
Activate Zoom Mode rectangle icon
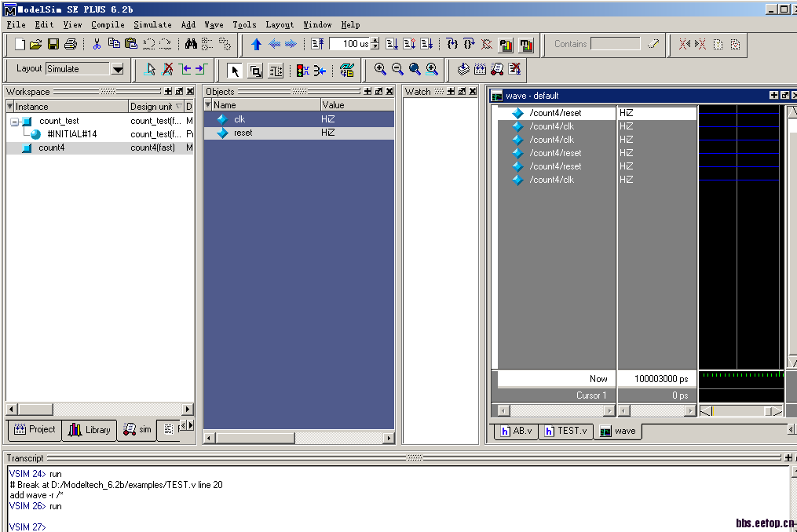[x=255, y=71]
